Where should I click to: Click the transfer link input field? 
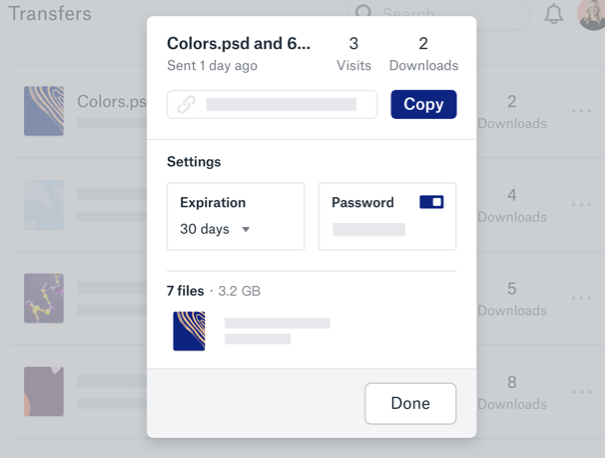pyautogui.click(x=281, y=104)
